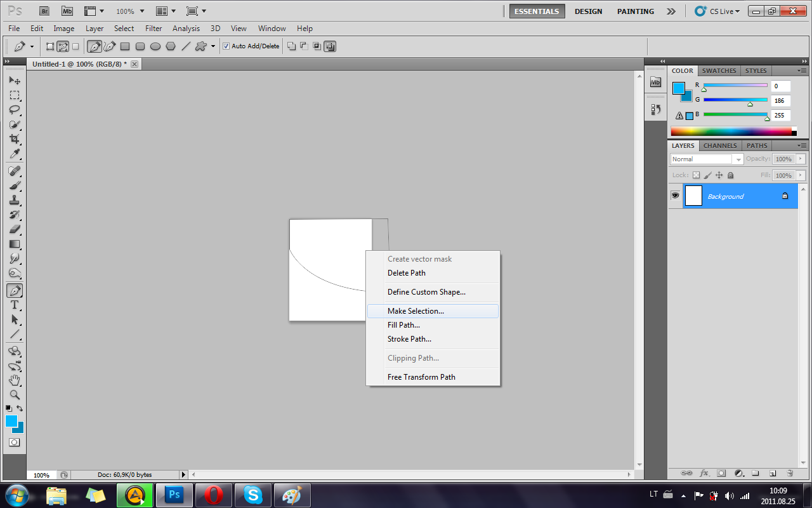Open the layer Fill slider arrow

coord(801,175)
